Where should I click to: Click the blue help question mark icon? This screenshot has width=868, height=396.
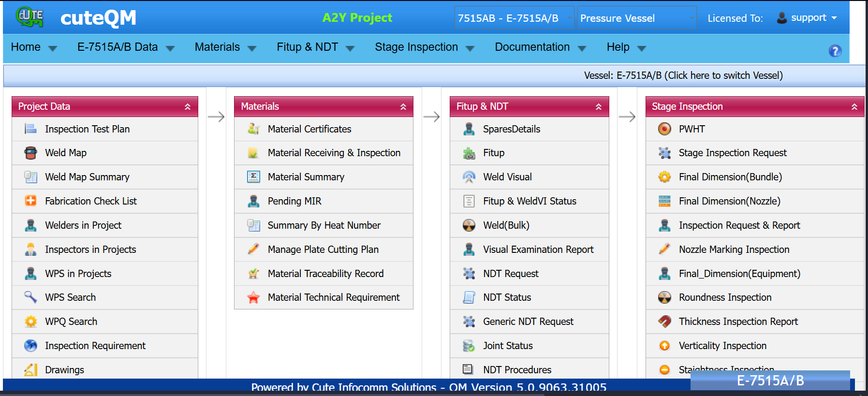pos(835,51)
